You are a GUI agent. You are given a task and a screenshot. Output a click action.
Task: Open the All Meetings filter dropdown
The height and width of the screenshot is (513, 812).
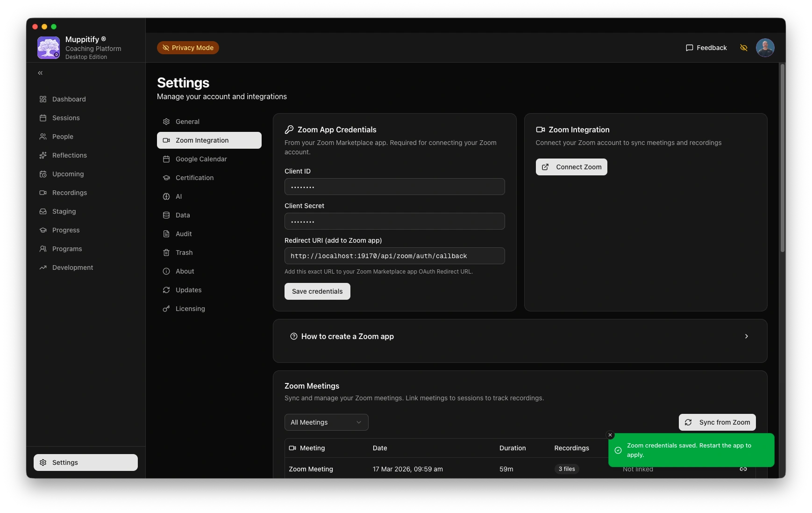(x=326, y=422)
